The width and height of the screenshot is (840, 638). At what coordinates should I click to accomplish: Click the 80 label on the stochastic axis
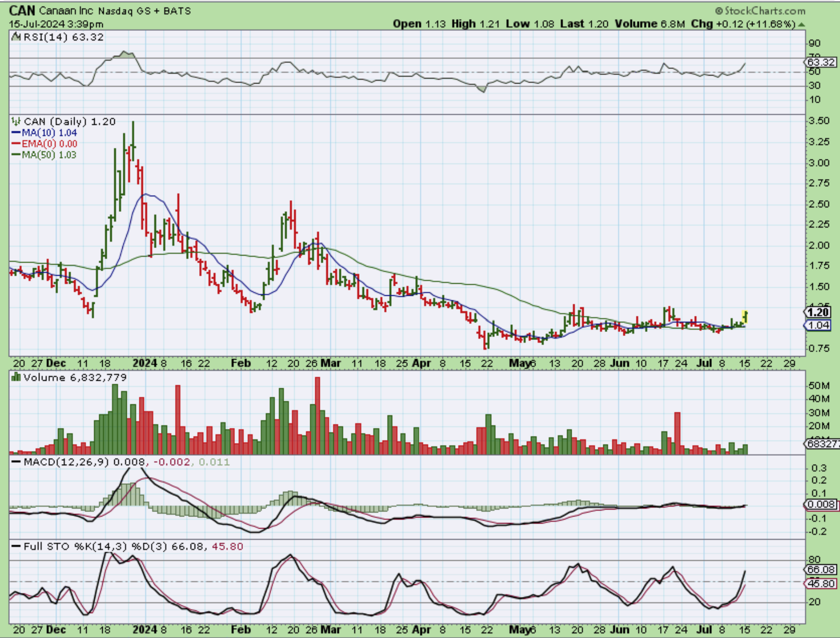815,559
